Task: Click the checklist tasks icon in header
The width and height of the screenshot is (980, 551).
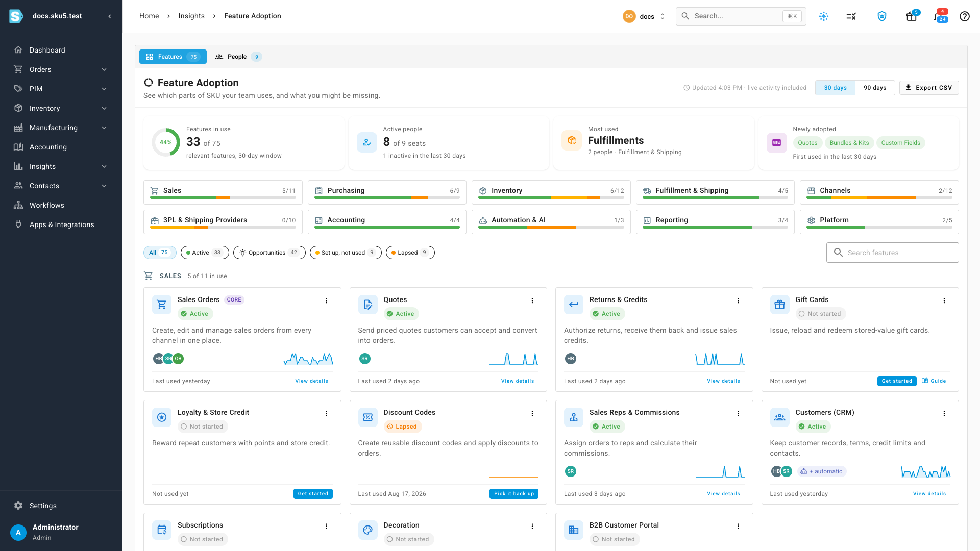Action: click(x=851, y=16)
